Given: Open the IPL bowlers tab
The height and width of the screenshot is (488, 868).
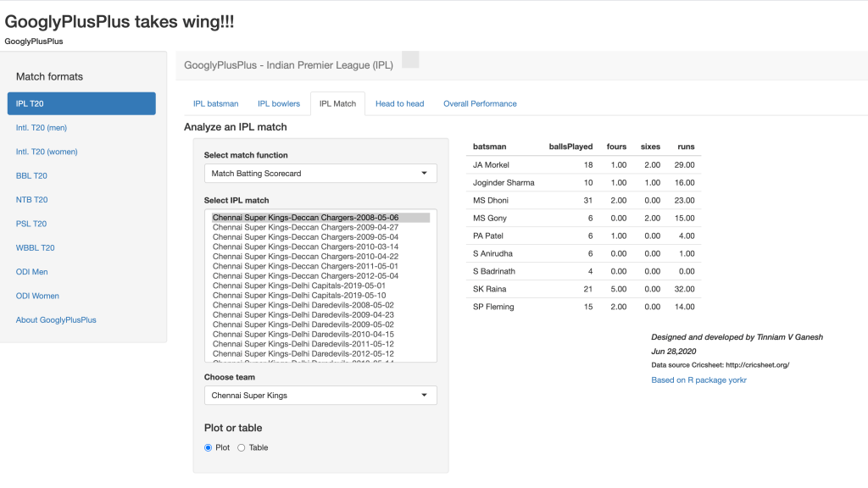Looking at the screenshot, I should 279,104.
